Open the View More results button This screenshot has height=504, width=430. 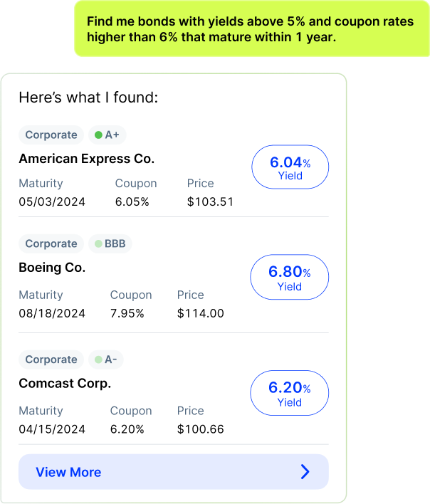tap(173, 472)
